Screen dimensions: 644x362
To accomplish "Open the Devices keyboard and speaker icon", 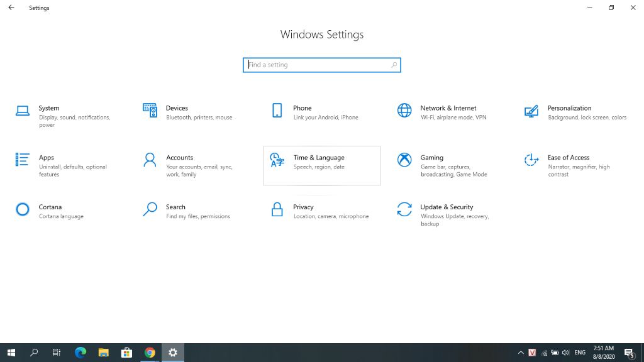I will (x=150, y=110).
